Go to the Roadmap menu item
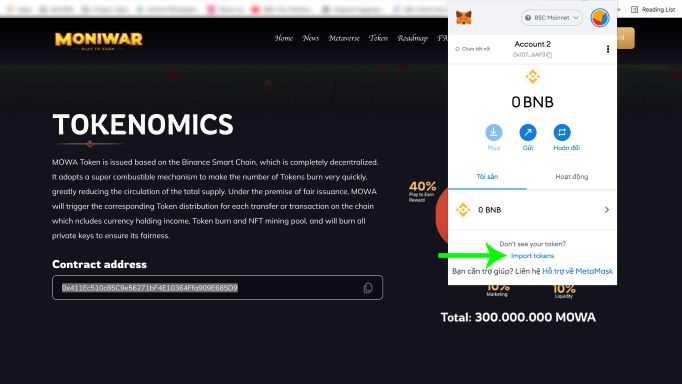 click(x=412, y=38)
